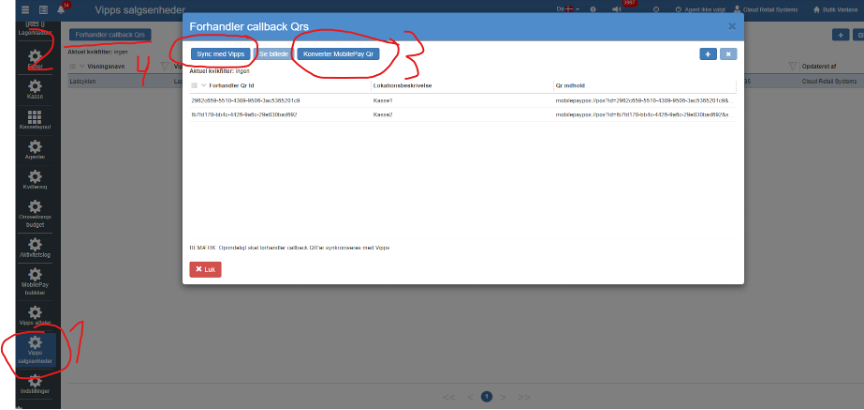Open the column chooser icon in dialog grid
The height and width of the screenshot is (410, 864).
[194, 85]
